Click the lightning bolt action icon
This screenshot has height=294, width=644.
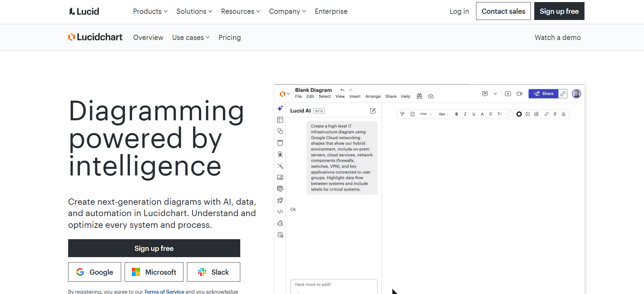(555, 114)
